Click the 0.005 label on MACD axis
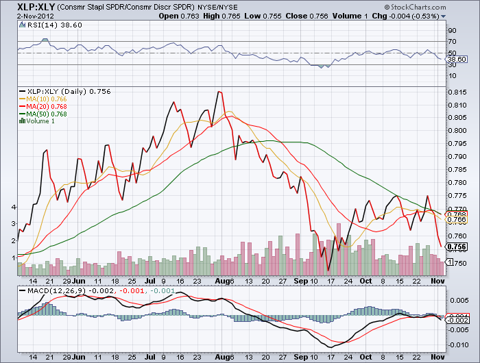480x363 pixels. (459, 301)
